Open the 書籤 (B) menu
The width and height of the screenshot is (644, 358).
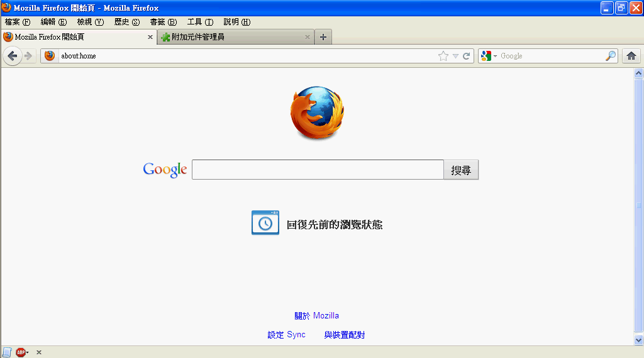point(164,22)
